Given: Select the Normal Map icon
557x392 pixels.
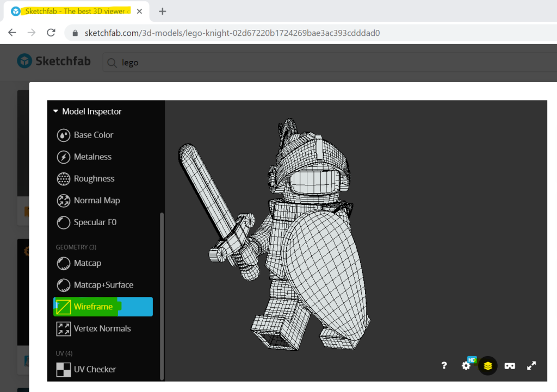Looking at the screenshot, I should pyautogui.click(x=64, y=201).
